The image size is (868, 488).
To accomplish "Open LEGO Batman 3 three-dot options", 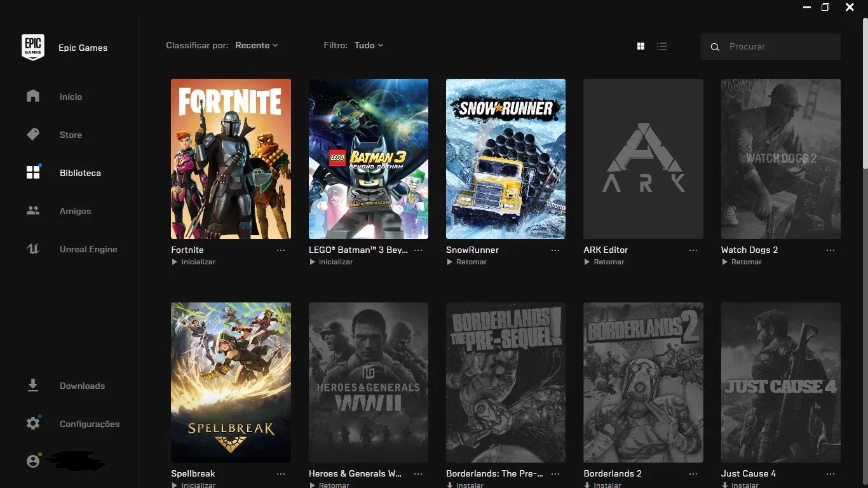I will coord(418,250).
